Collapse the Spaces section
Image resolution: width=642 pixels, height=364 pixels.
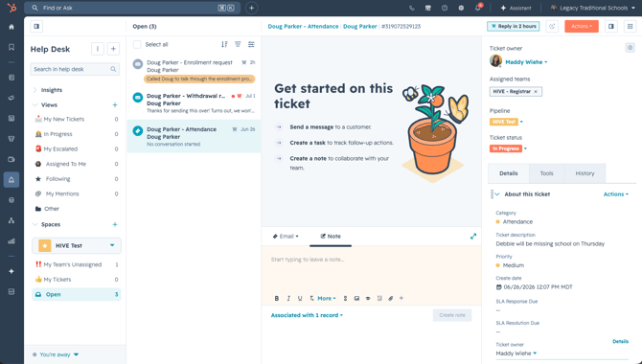point(34,224)
